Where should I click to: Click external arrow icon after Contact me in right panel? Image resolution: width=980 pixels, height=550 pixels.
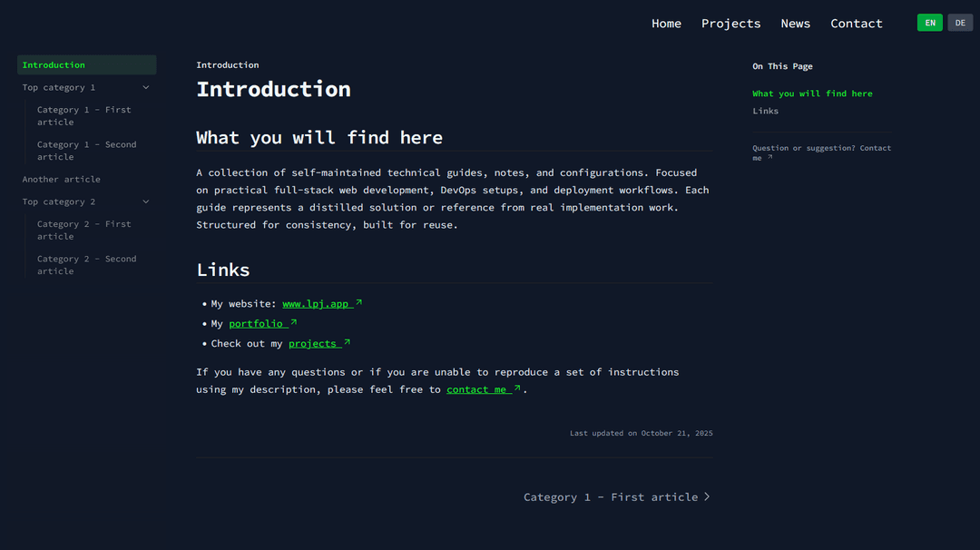coord(770,158)
